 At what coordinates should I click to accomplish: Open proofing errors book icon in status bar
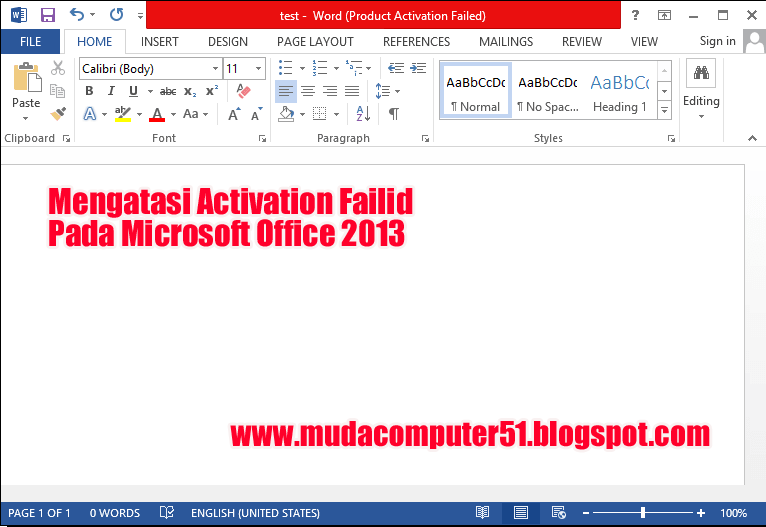coord(167,512)
